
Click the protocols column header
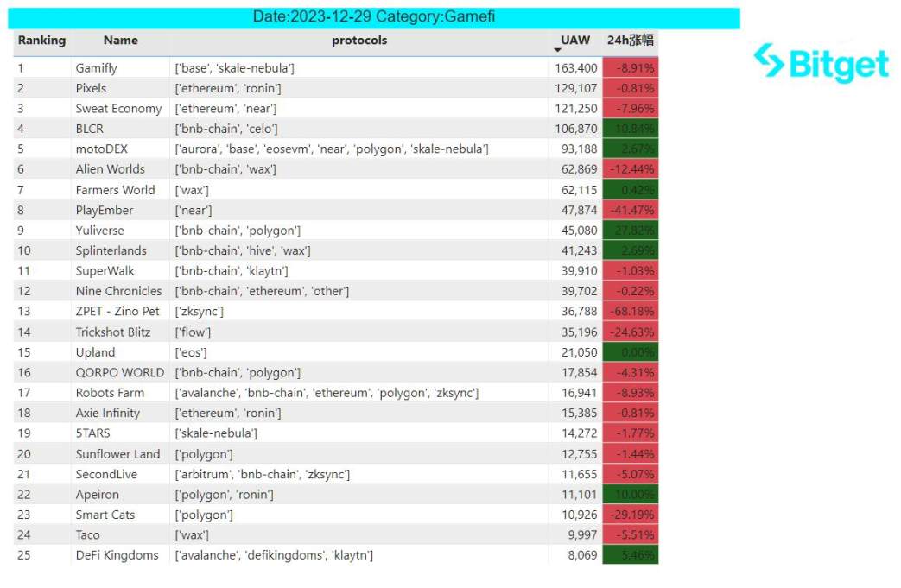[x=359, y=41]
